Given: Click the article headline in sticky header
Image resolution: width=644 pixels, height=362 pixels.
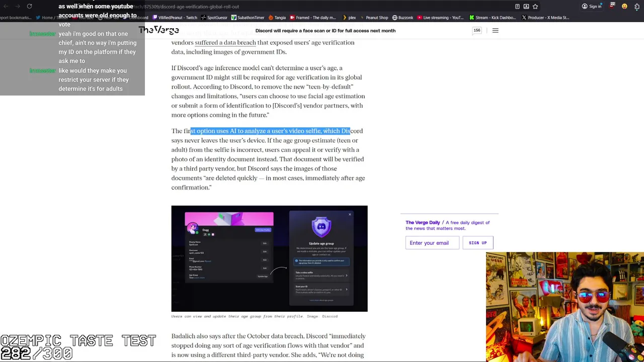Looking at the screenshot, I should click(x=325, y=31).
